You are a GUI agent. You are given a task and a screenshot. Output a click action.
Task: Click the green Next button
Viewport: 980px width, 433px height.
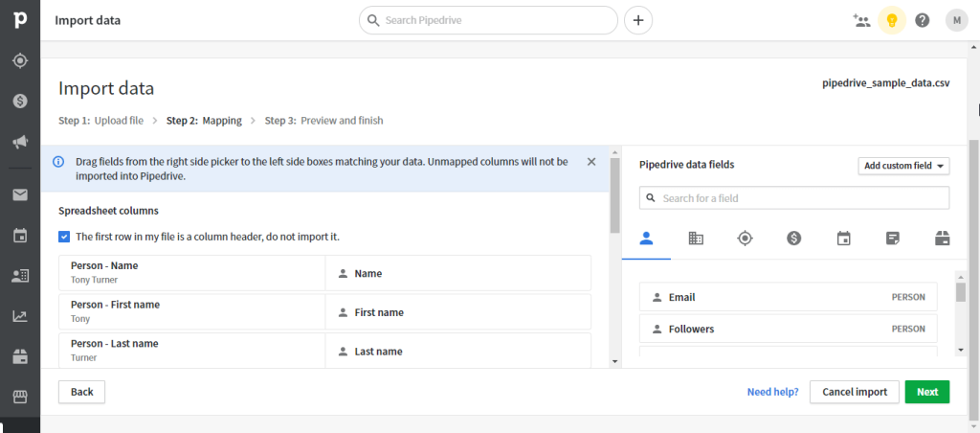click(926, 392)
